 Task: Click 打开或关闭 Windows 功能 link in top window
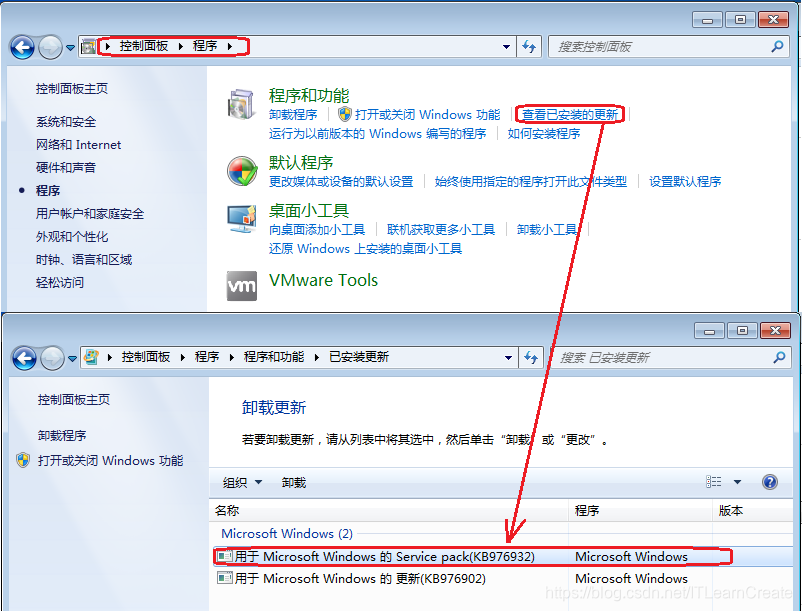[428, 115]
